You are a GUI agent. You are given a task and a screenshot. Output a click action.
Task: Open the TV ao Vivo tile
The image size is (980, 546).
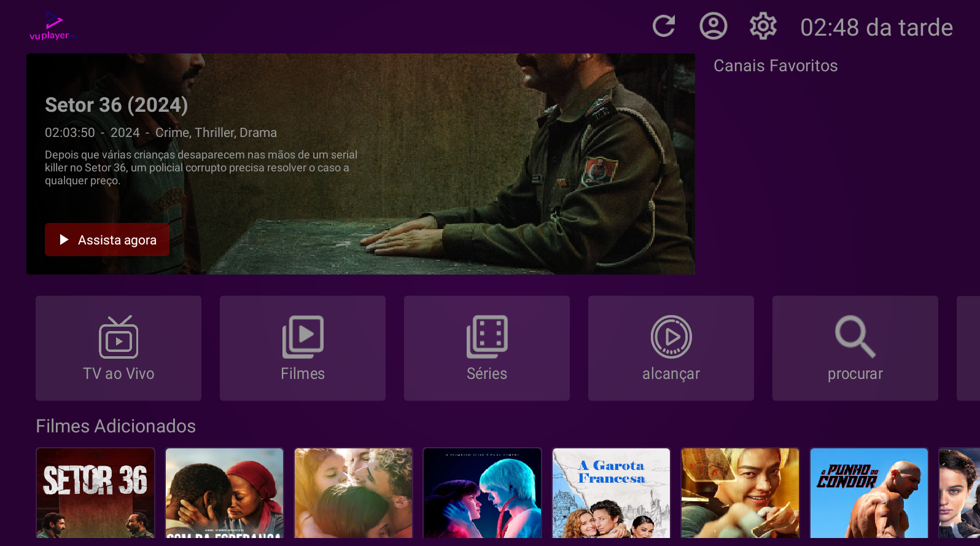[x=119, y=348]
